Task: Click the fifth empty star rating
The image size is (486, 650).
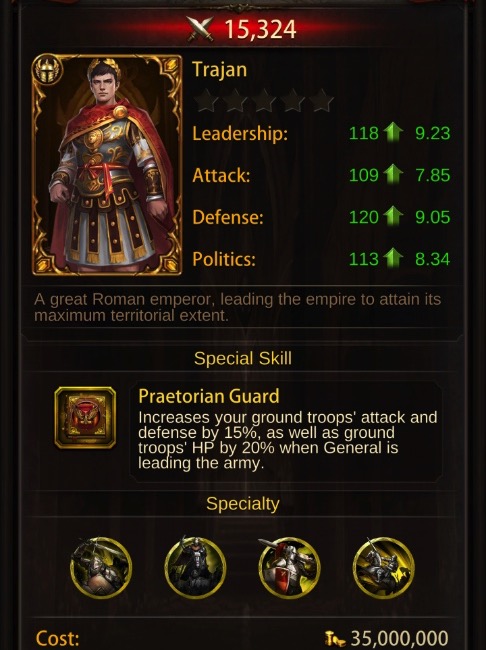Action: (321, 101)
